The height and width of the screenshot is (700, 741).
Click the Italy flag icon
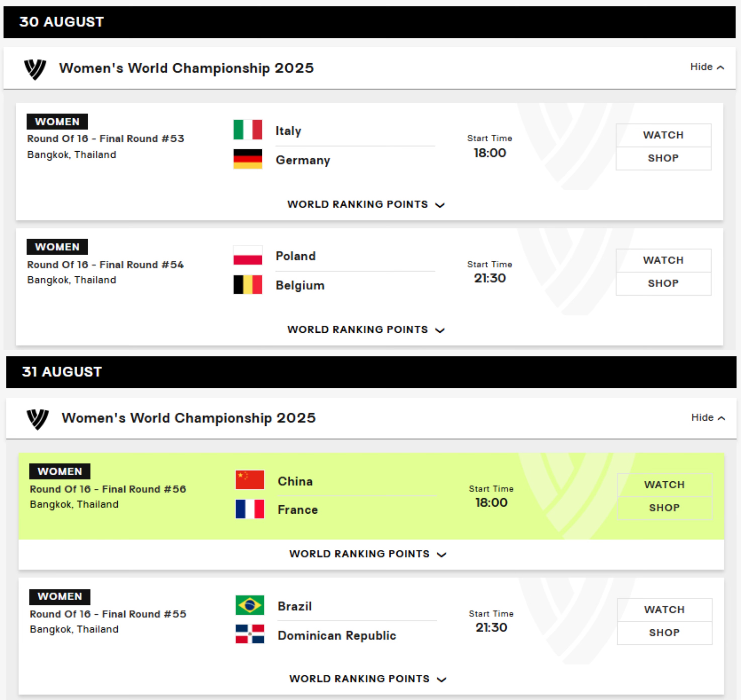248,129
